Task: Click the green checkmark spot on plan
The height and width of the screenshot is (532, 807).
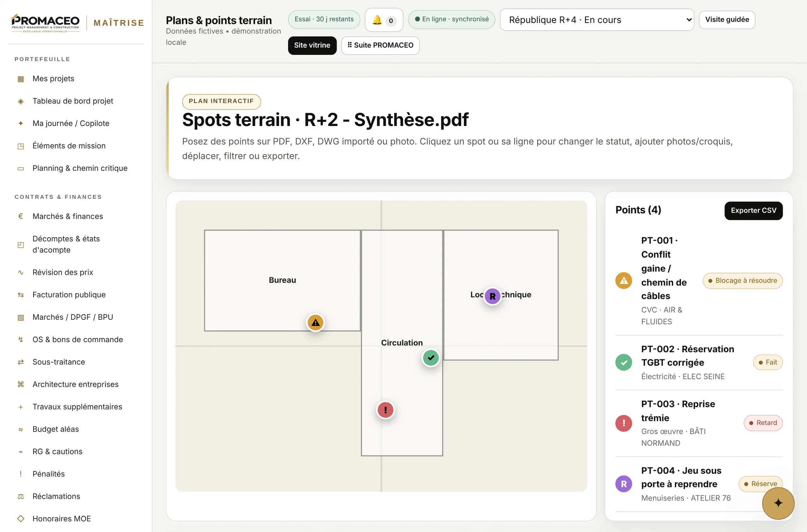Action: (431, 358)
